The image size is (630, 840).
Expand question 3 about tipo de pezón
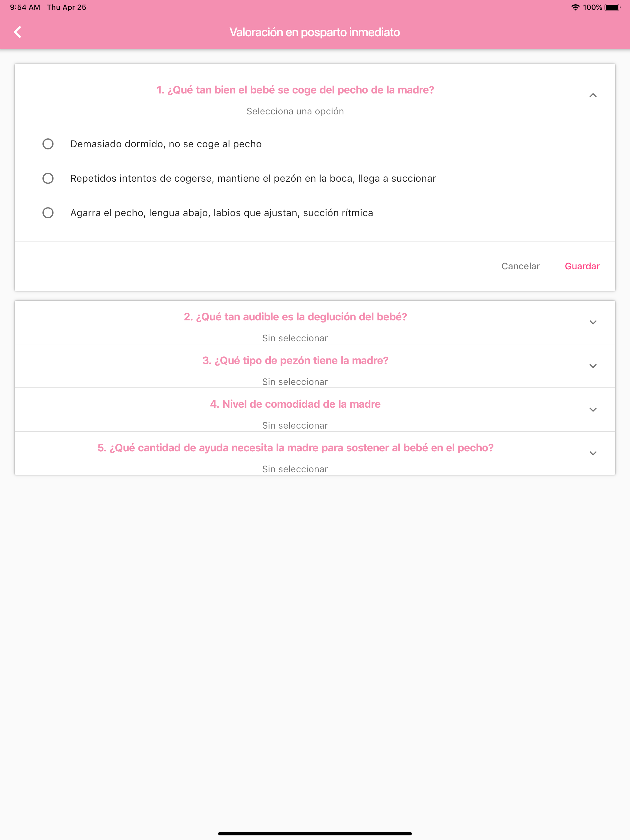point(593,366)
